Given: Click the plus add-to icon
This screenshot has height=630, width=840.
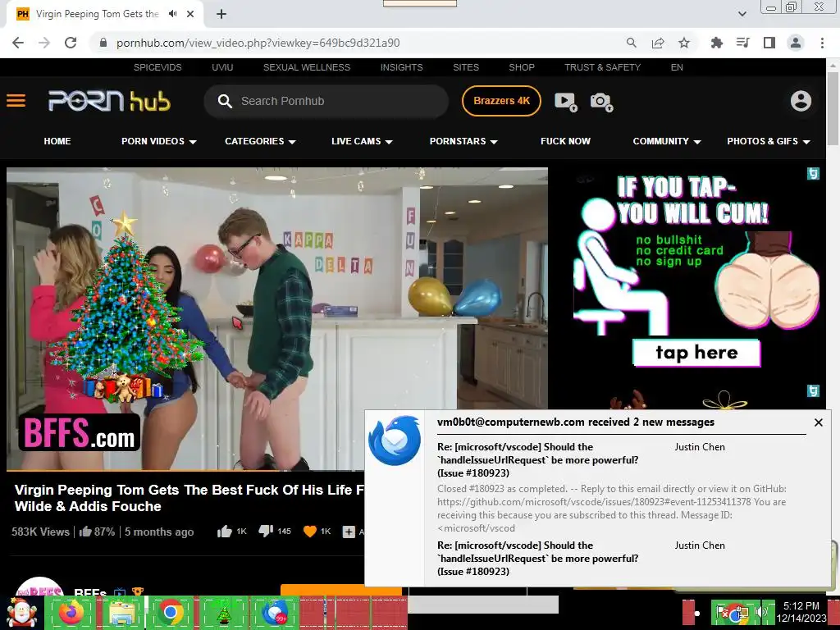Looking at the screenshot, I should click(349, 532).
